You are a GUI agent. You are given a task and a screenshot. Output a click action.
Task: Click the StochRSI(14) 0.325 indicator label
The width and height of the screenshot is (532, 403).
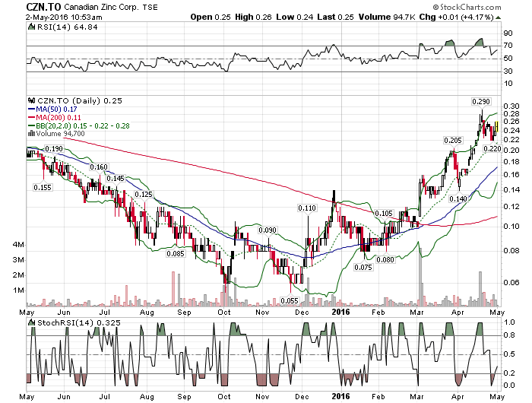(x=79, y=323)
